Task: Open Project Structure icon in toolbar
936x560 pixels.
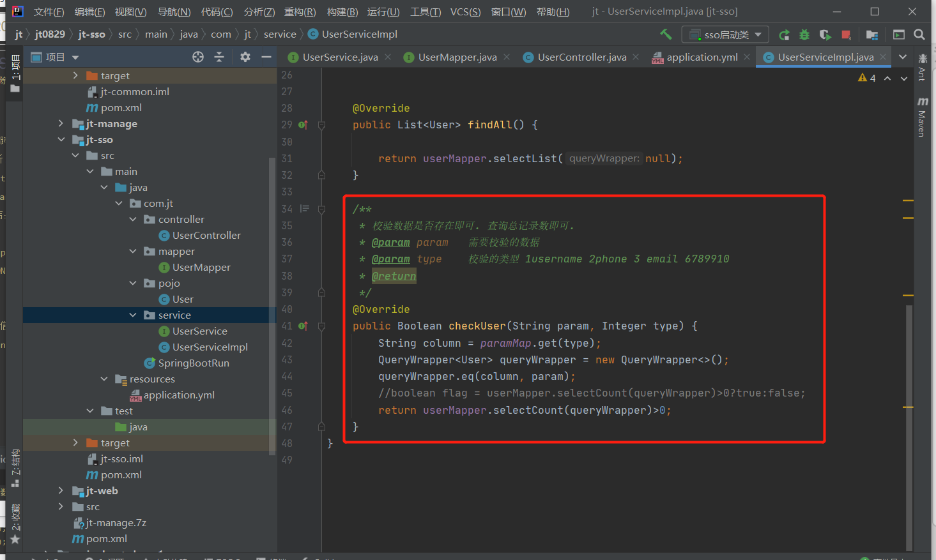Action: [872, 34]
